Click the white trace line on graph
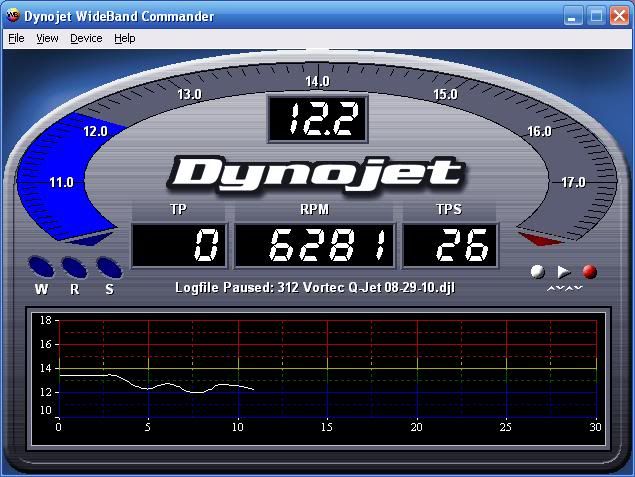635x477 pixels. coord(156,383)
